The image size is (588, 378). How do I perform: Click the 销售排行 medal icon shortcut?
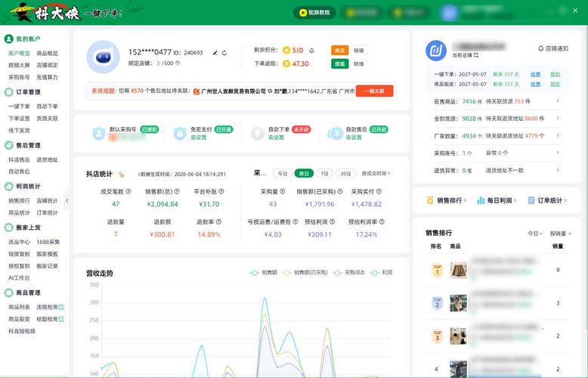click(x=430, y=200)
